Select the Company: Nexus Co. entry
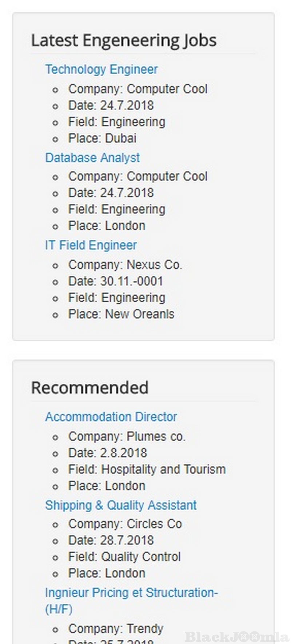 point(125,265)
